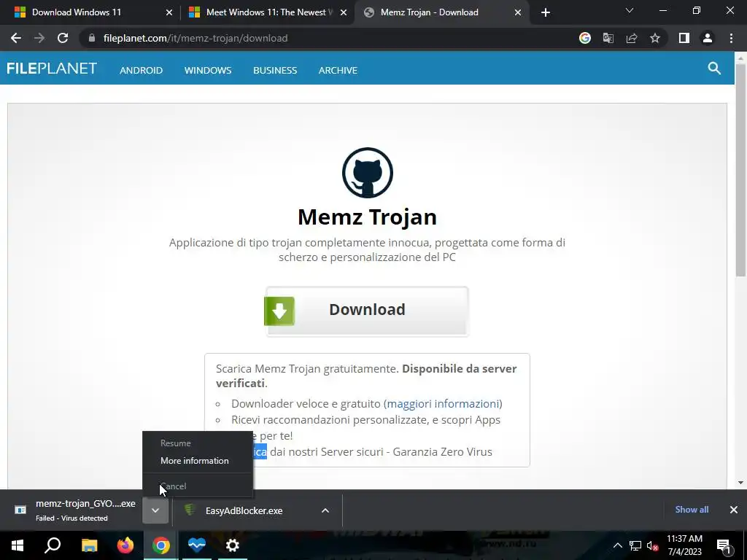Close the Meet Windows 11 tab
This screenshot has height=560, width=747.
click(x=344, y=12)
